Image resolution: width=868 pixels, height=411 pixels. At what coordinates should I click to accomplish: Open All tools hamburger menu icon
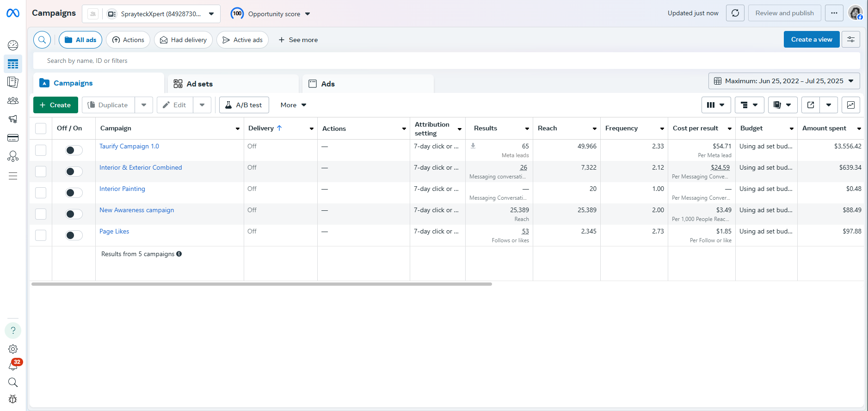pyautogui.click(x=13, y=176)
